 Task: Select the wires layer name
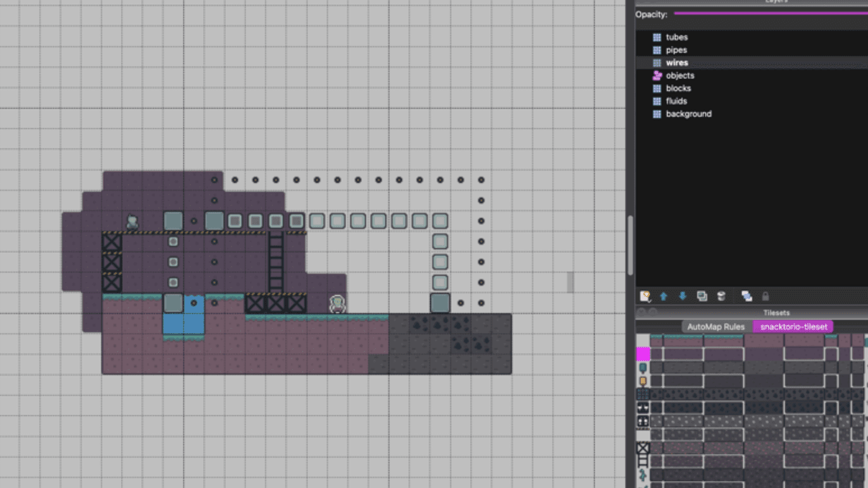[677, 63]
